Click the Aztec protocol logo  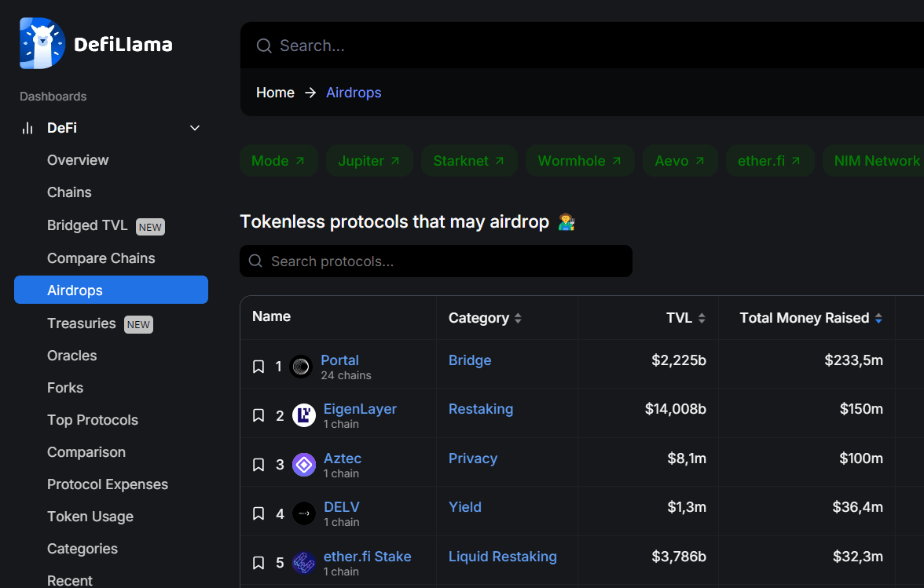[304, 465]
